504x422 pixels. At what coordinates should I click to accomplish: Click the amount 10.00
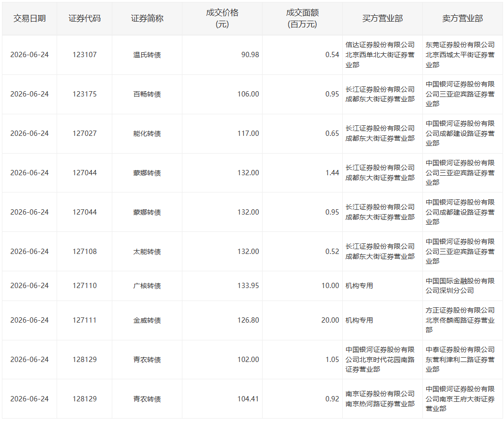click(x=330, y=286)
